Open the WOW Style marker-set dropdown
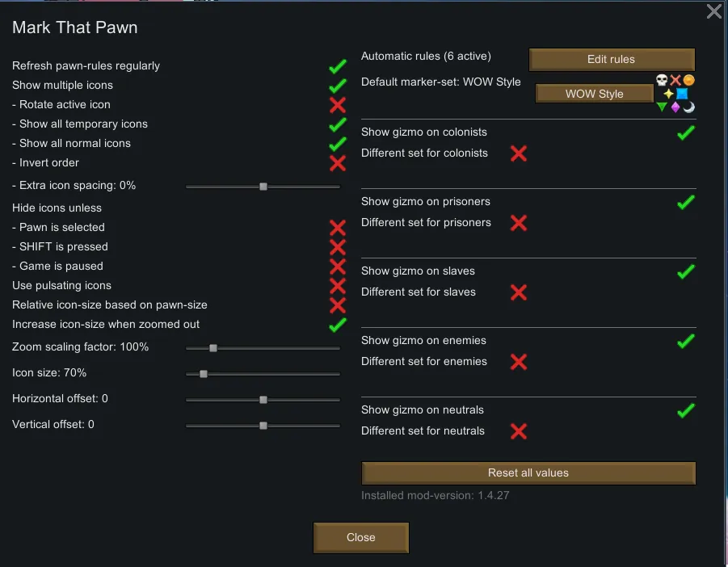728x567 pixels. pyautogui.click(x=594, y=94)
